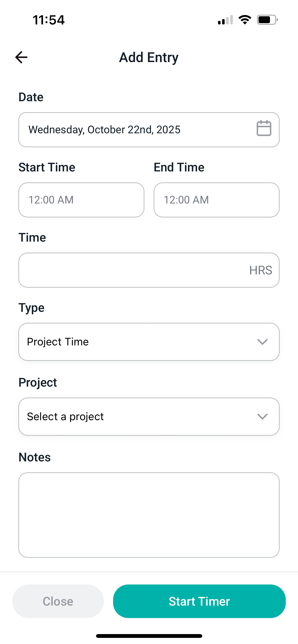Tap the 11:54 status bar clock
298x644 pixels.
49,20
